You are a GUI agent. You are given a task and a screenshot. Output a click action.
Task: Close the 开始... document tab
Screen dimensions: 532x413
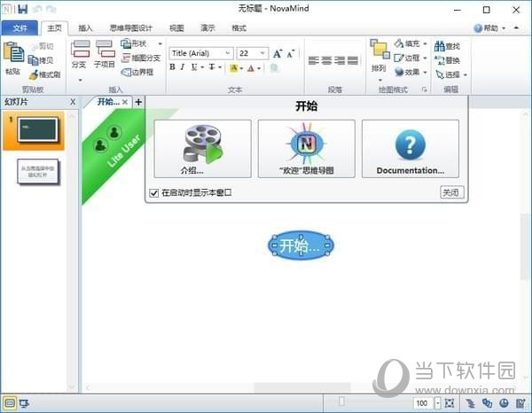point(125,102)
